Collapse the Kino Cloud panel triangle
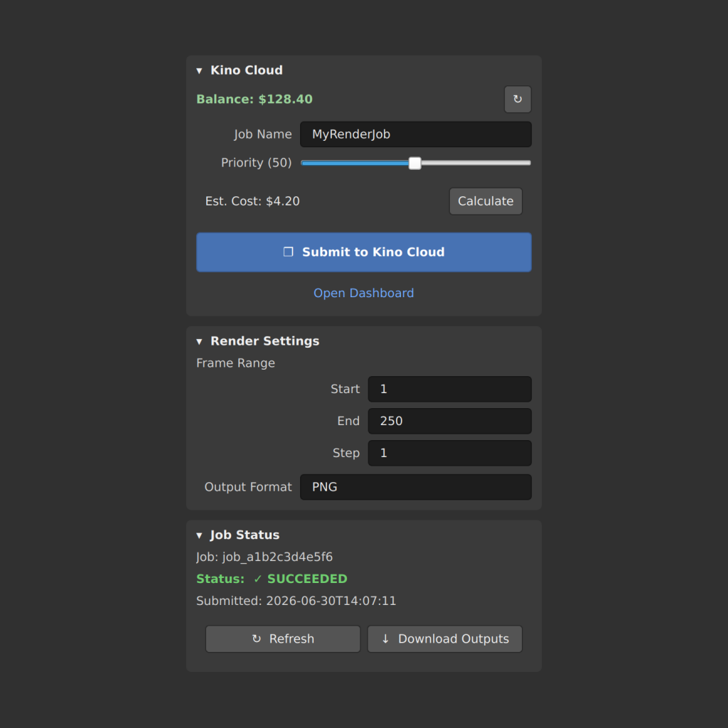 pyautogui.click(x=199, y=70)
